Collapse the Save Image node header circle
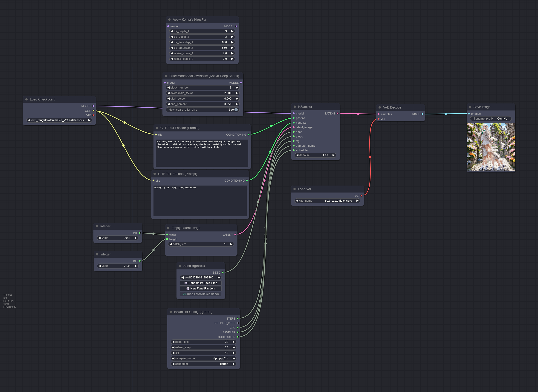The height and width of the screenshot is (392, 538). click(470, 107)
